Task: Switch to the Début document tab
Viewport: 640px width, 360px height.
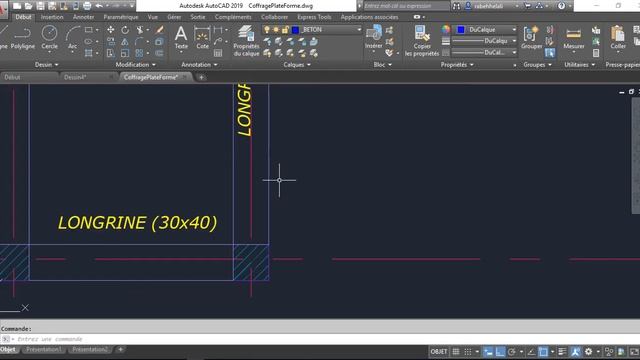Action: pos(12,77)
